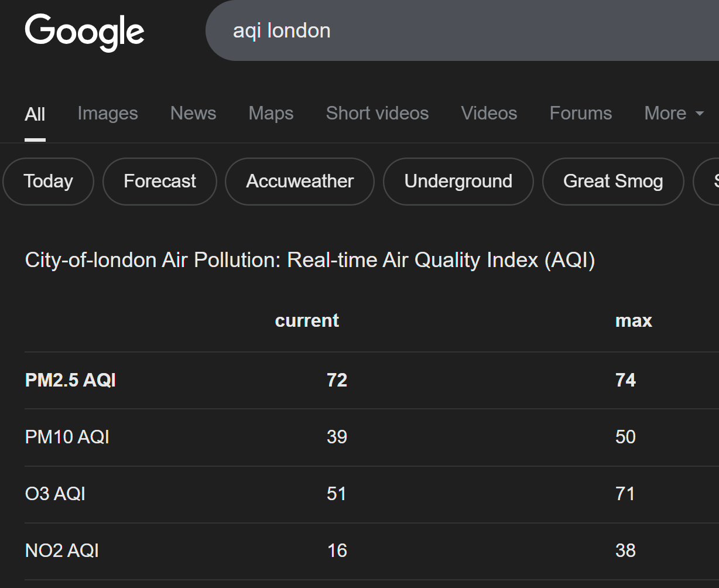Click the current PM2.5 value 72

pos(337,380)
